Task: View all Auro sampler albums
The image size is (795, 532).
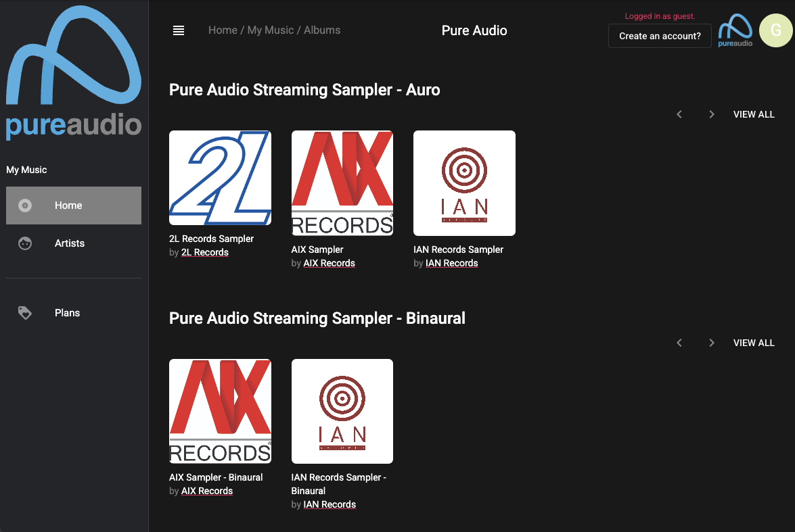Action: pos(754,114)
